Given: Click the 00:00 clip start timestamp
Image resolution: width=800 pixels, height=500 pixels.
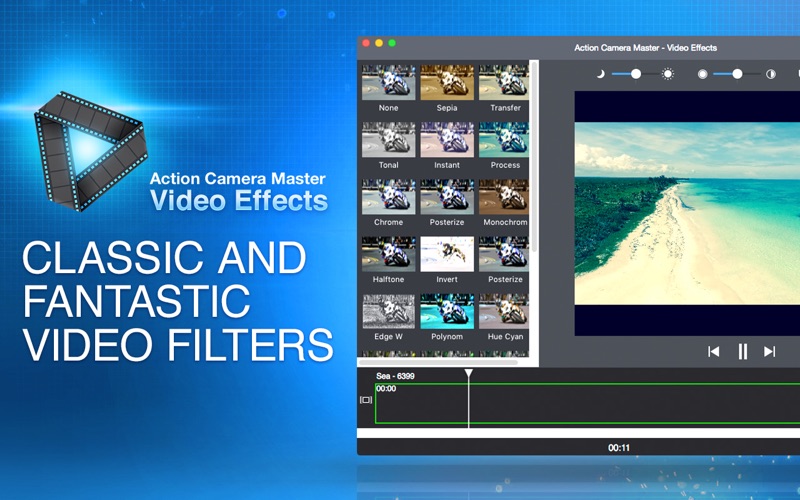Looking at the screenshot, I should [x=386, y=389].
